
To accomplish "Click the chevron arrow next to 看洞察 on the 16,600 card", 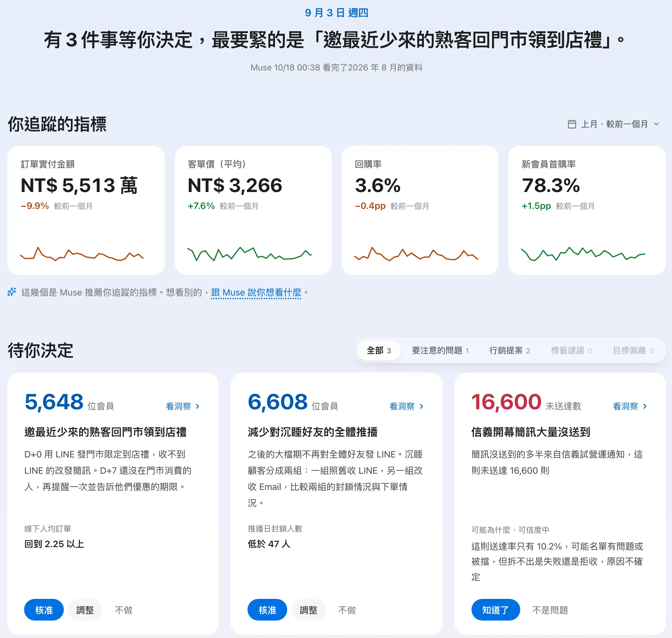I will pos(645,406).
